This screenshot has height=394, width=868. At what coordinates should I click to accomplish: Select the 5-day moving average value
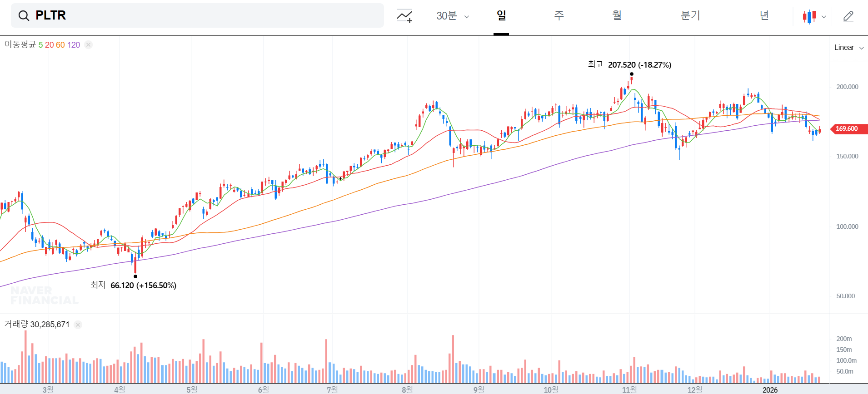point(40,45)
